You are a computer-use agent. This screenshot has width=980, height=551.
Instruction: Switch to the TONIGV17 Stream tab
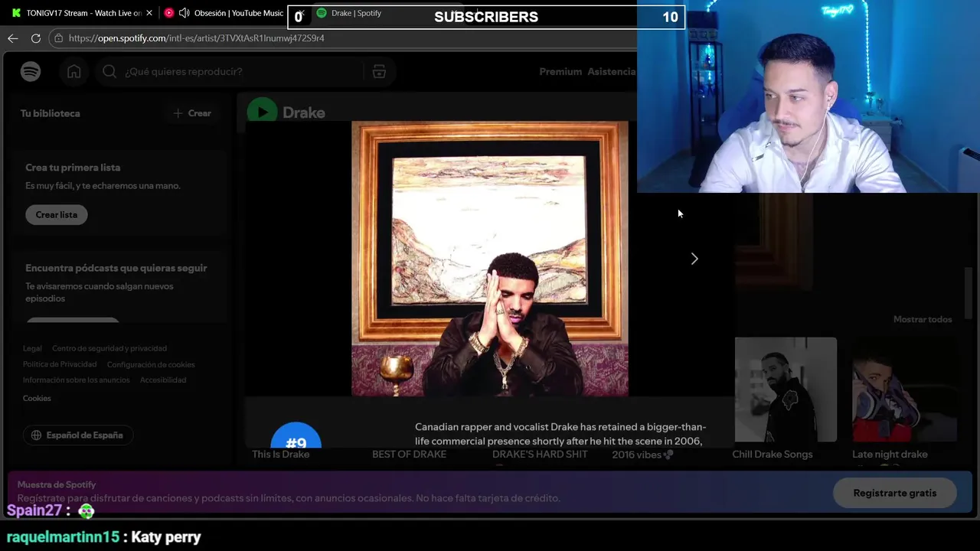[x=80, y=13]
